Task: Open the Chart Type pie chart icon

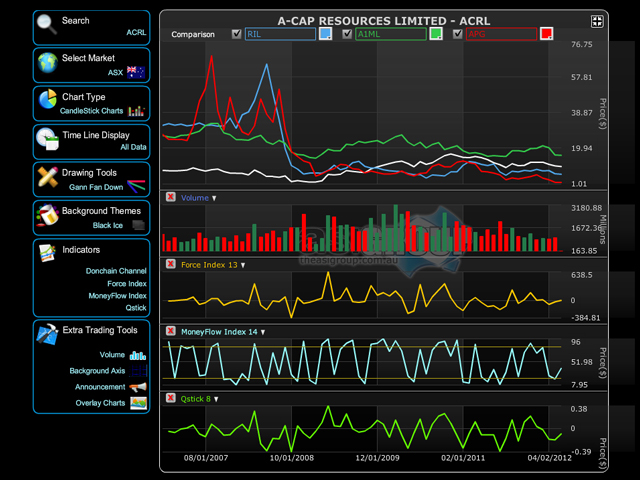Action: pyautogui.click(x=47, y=99)
